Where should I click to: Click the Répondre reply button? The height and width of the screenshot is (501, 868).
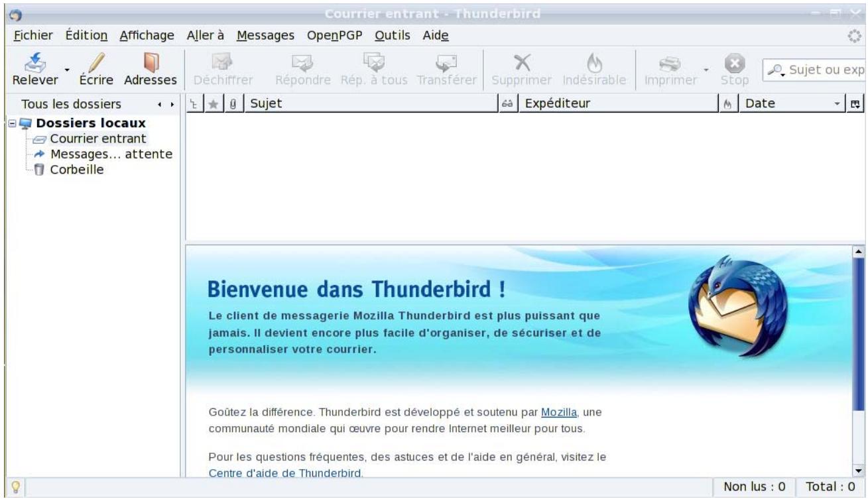(303, 70)
